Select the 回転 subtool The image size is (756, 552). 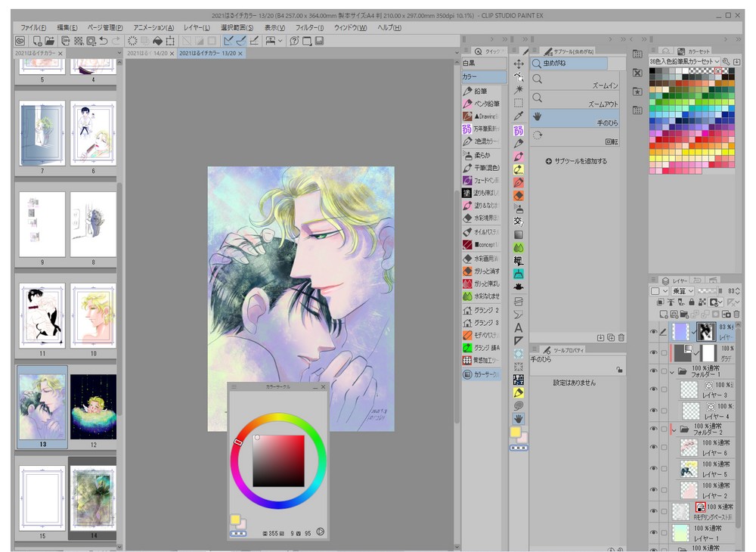(x=574, y=137)
